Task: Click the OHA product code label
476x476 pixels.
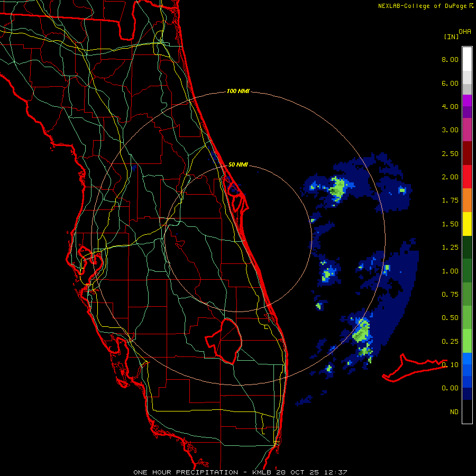Action: (465, 32)
